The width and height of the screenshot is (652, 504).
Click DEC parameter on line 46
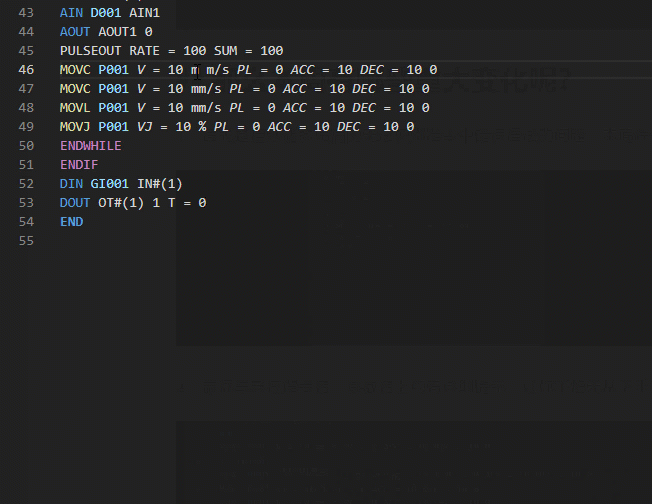[371, 70]
